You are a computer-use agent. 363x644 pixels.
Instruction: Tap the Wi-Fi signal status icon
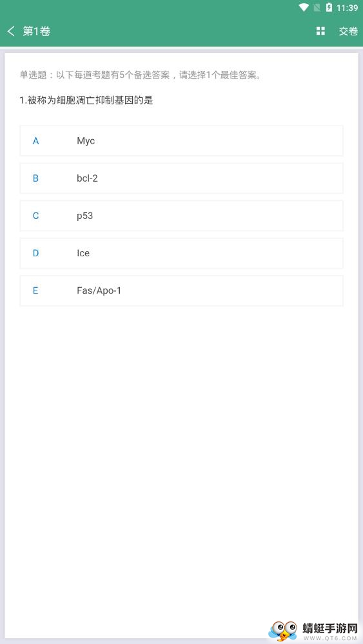point(304,8)
